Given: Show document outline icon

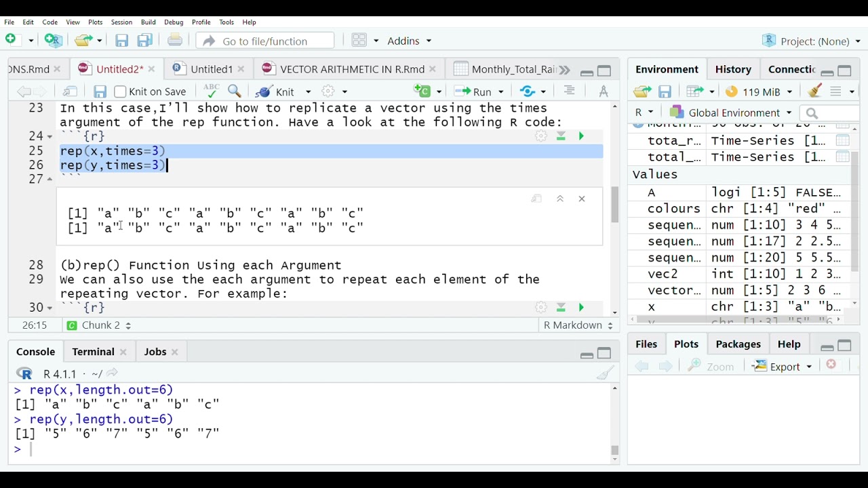Looking at the screenshot, I should (570, 91).
